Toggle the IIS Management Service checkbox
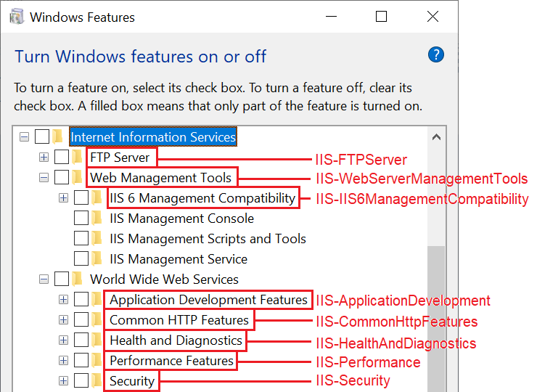Viewport: 537px width, 392px height. (81, 258)
